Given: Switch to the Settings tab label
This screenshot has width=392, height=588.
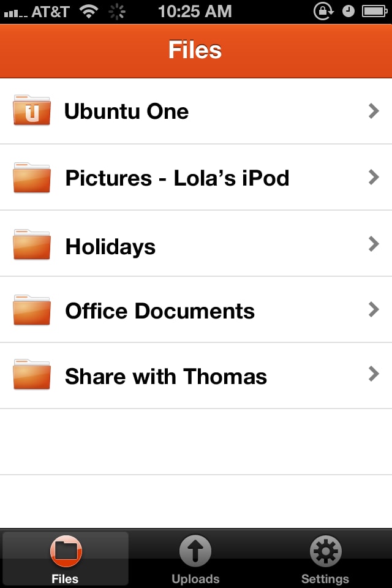Looking at the screenshot, I should (325, 579).
